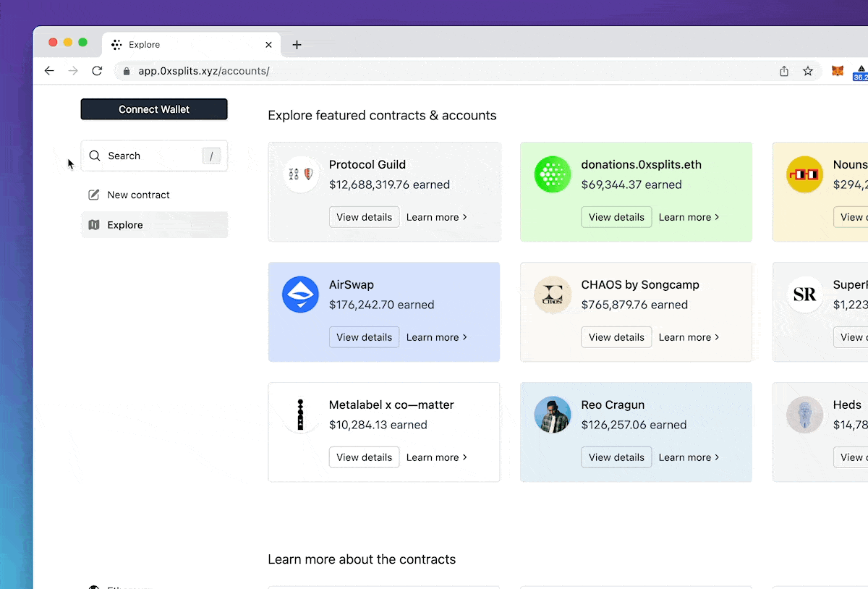Click the Metalabel x co—matter logo
This screenshot has width=868, height=589.
pyautogui.click(x=300, y=415)
